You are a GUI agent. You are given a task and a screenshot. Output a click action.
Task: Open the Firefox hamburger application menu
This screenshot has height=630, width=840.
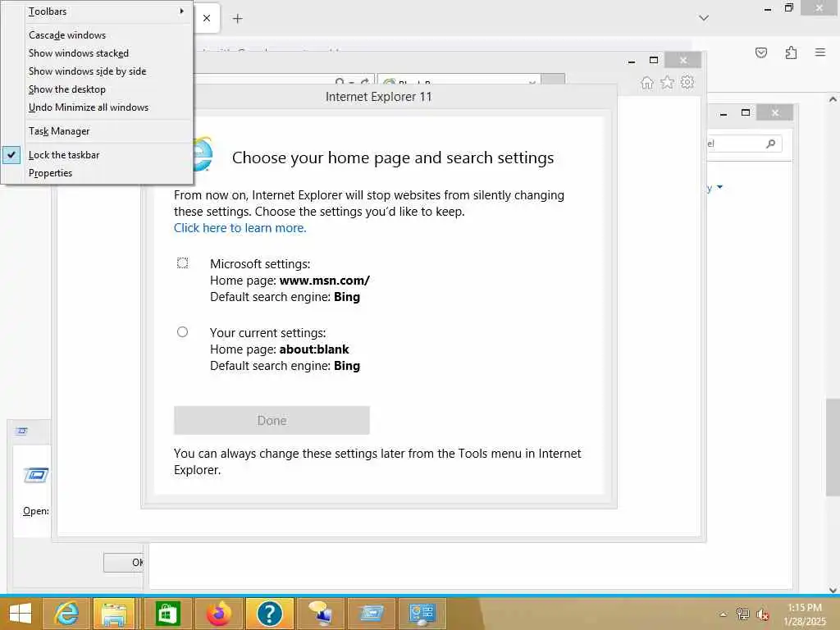tap(820, 52)
